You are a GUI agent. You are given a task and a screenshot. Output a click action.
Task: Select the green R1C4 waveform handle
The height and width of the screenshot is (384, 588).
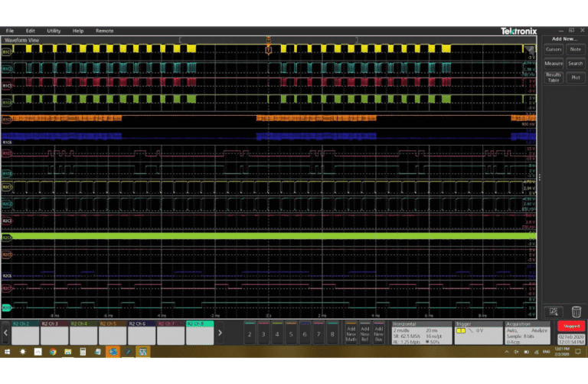click(x=7, y=102)
